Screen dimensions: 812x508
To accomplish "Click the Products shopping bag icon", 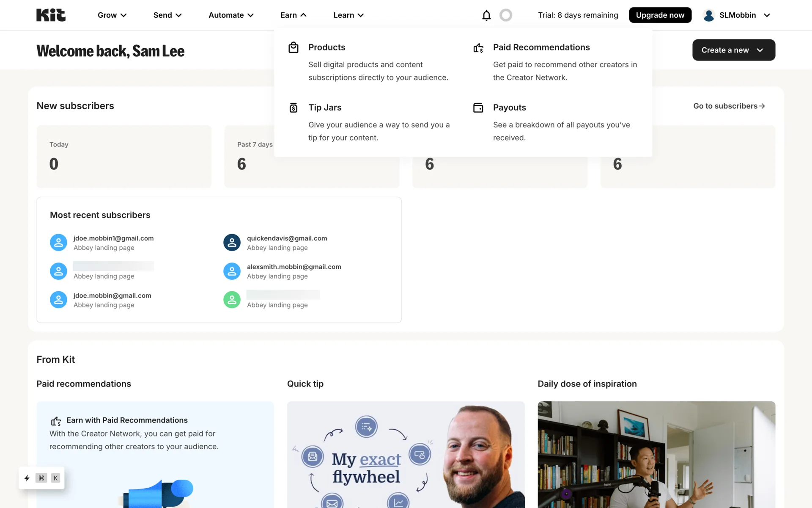I will pos(294,47).
